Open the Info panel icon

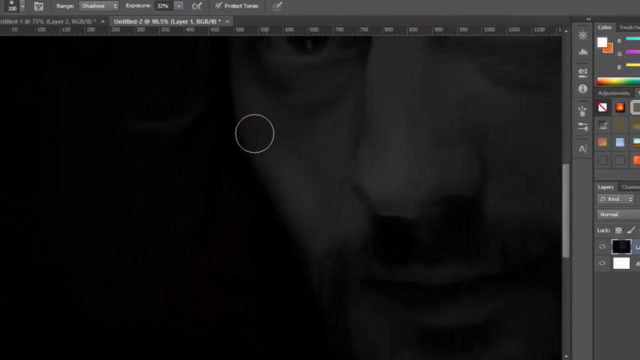coord(583,89)
